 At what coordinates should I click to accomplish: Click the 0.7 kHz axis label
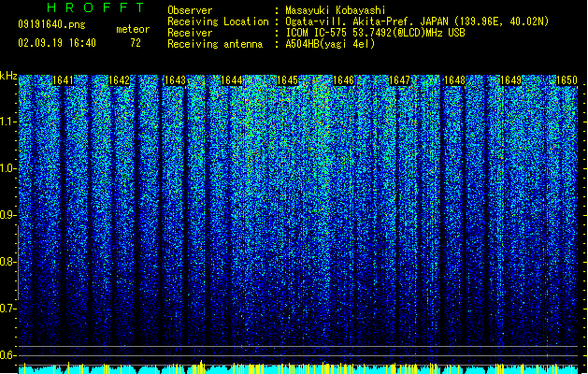point(8,309)
